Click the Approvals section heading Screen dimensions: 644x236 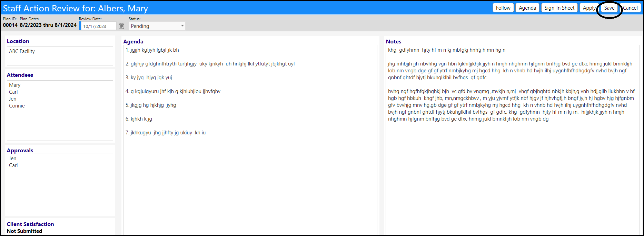click(20, 150)
